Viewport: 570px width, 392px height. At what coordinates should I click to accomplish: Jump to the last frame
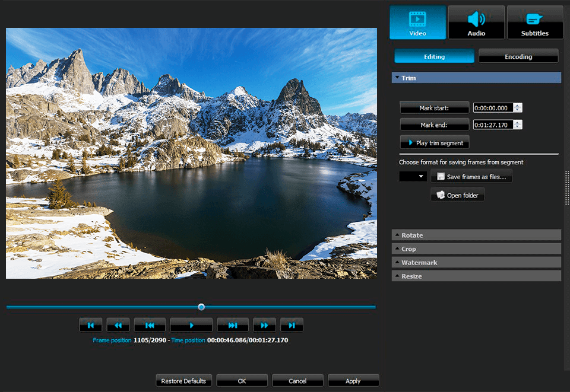coord(292,324)
